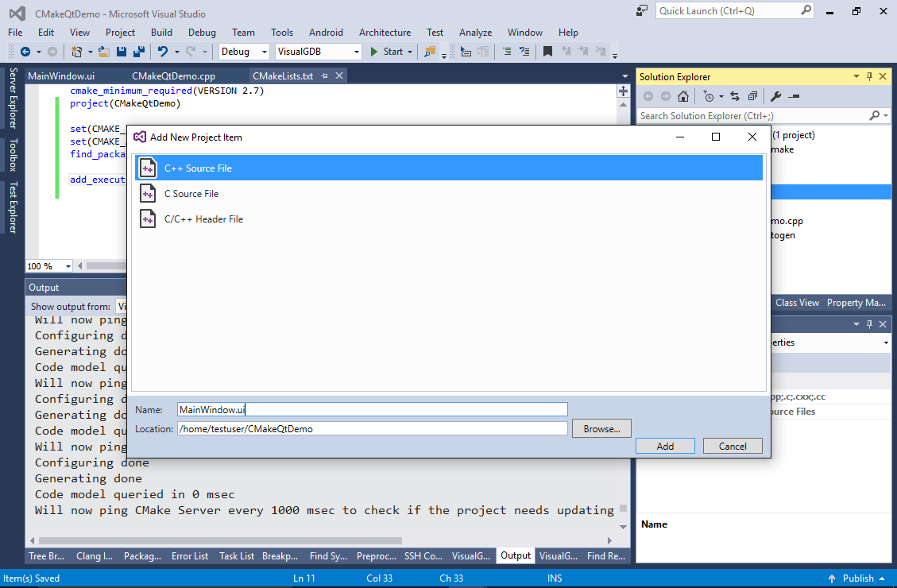Undo the last action in the toolbar
897x588 pixels.
163,52
